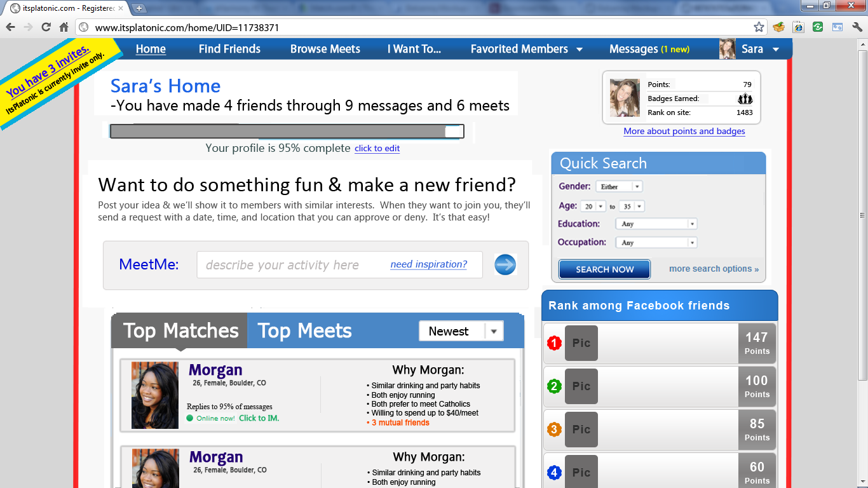Click the badges earned icon

click(x=745, y=98)
